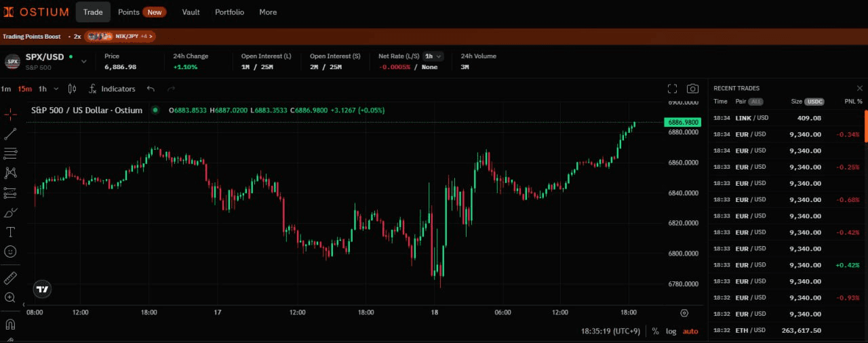Activate the zoom in tool
The image size is (868, 343).
click(10, 298)
